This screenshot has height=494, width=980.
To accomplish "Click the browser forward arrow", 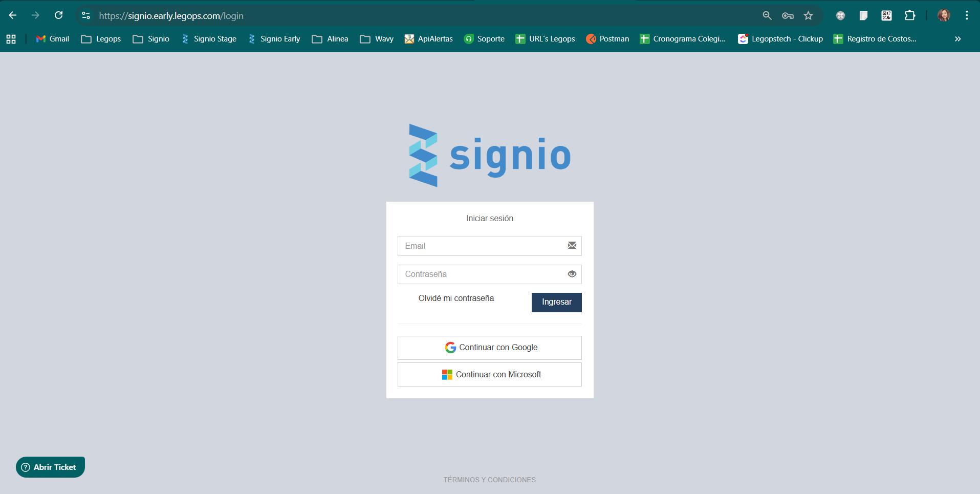I will click(x=35, y=15).
